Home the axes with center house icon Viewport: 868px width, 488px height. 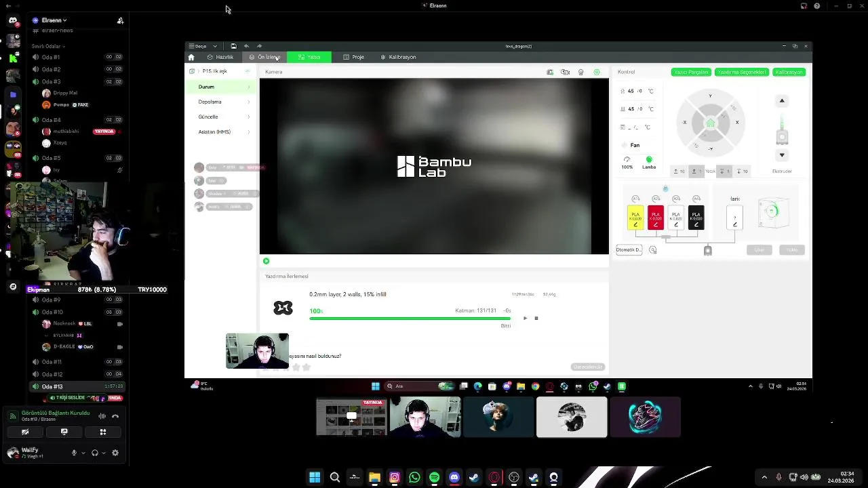[x=711, y=123]
